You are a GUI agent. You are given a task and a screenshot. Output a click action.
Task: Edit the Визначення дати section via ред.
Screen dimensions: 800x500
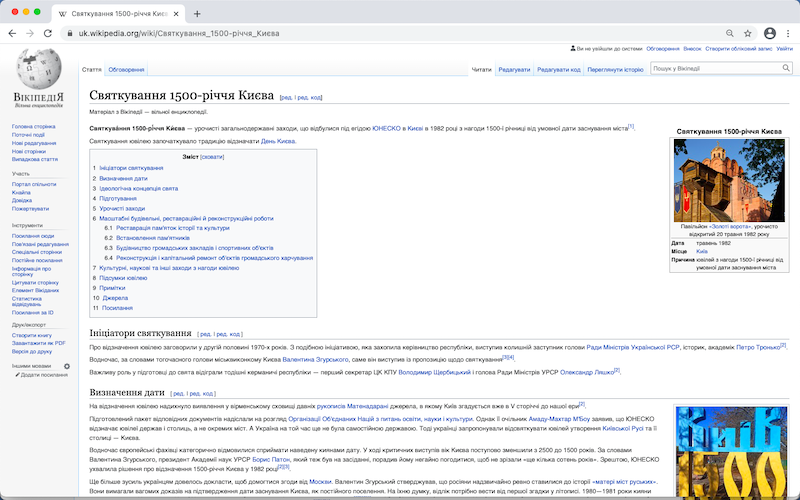tap(179, 393)
